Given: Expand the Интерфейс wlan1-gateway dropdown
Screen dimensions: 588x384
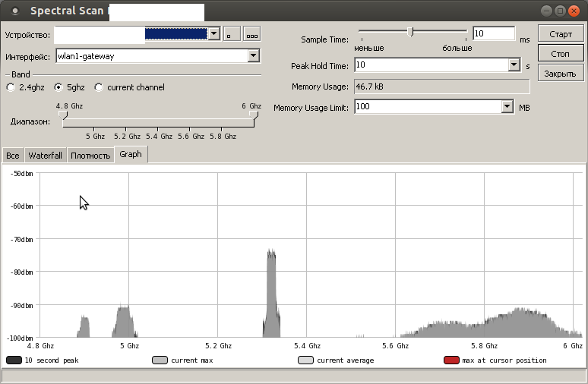Looking at the screenshot, I should coord(253,56).
